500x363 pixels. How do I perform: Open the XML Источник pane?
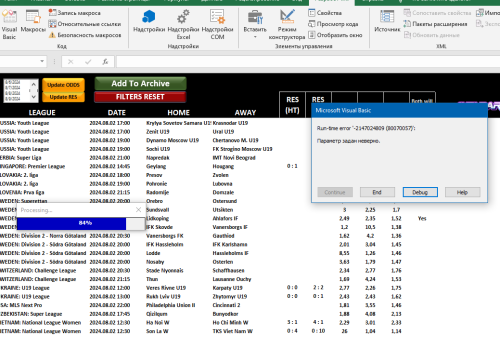[x=387, y=21]
